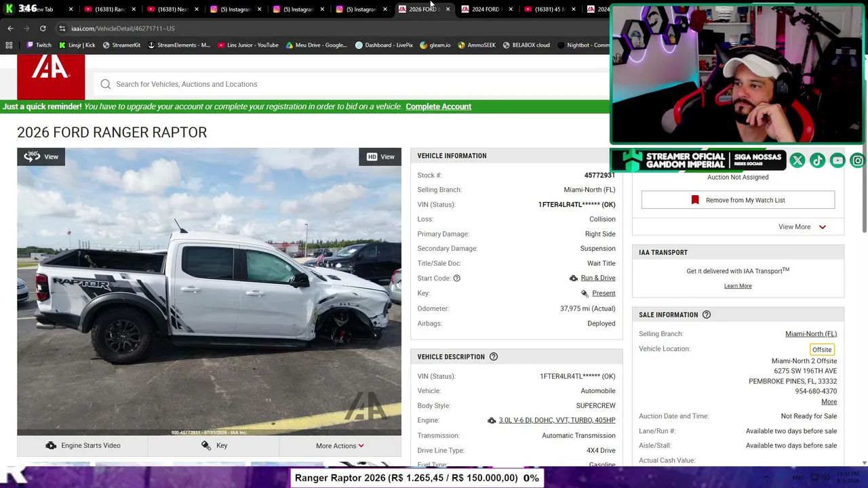Open the Run & Drive start code link
This screenshot has width=868, height=488.
(598, 278)
